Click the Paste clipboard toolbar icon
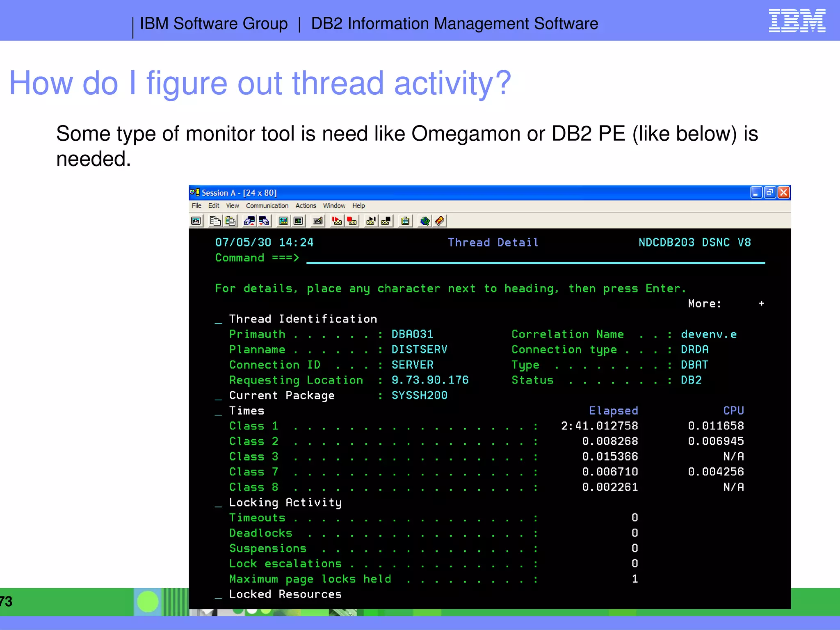 [231, 221]
